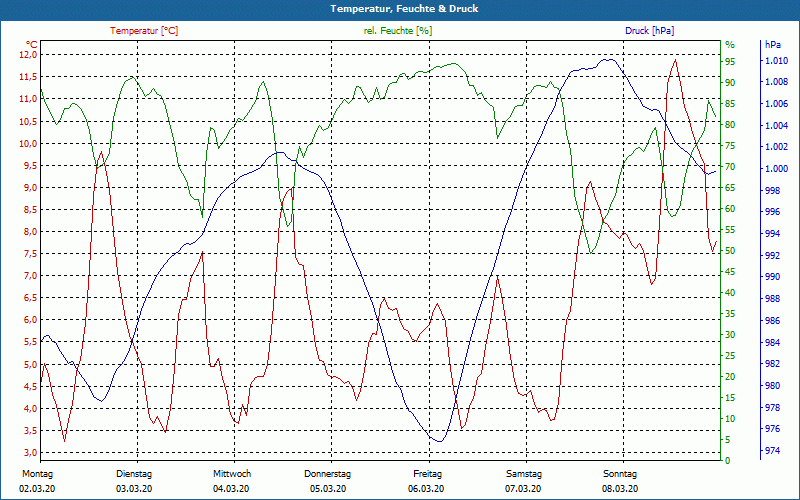Select the green 'rel. Feuchte [%]' legend label
This screenshot has height=500, width=800.
coord(397,31)
